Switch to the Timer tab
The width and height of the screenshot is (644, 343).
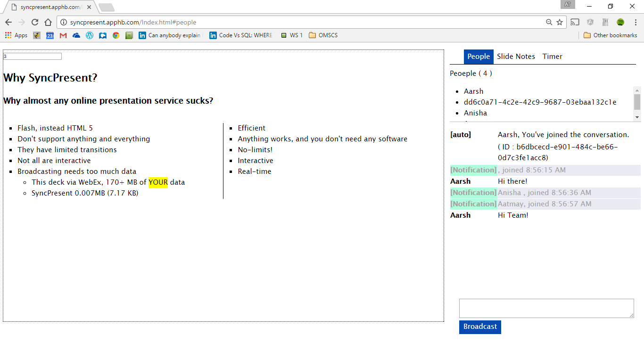[552, 57]
